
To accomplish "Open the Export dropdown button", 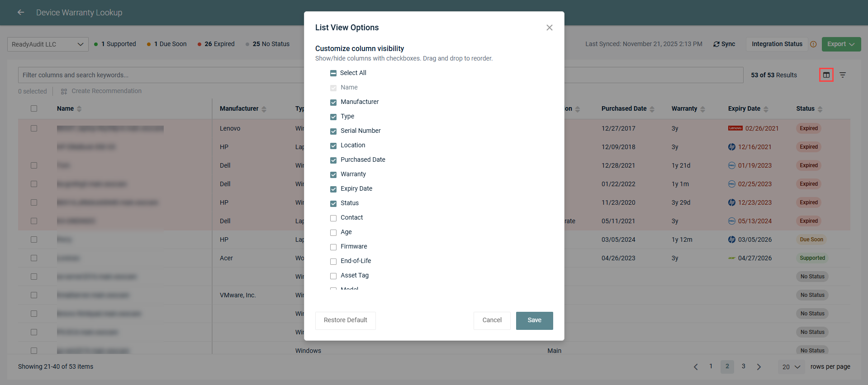I will click(841, 44).
